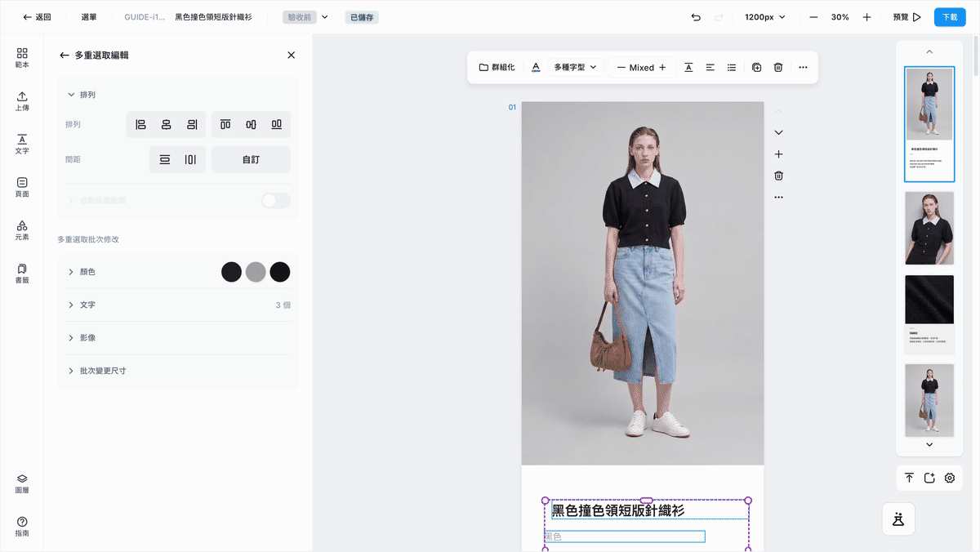Undo the last action
This screenshot has height=552, width=980.
click(696, 17)
